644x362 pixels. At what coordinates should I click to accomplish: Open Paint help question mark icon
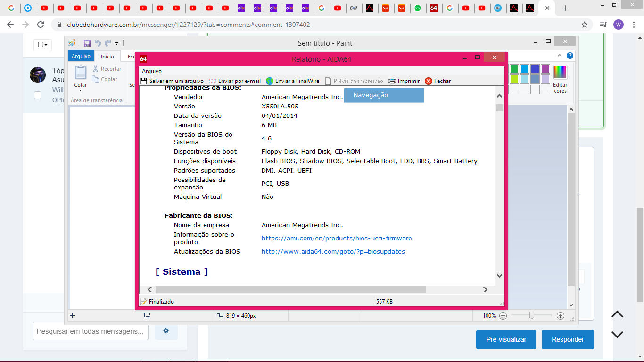[570, 56]
